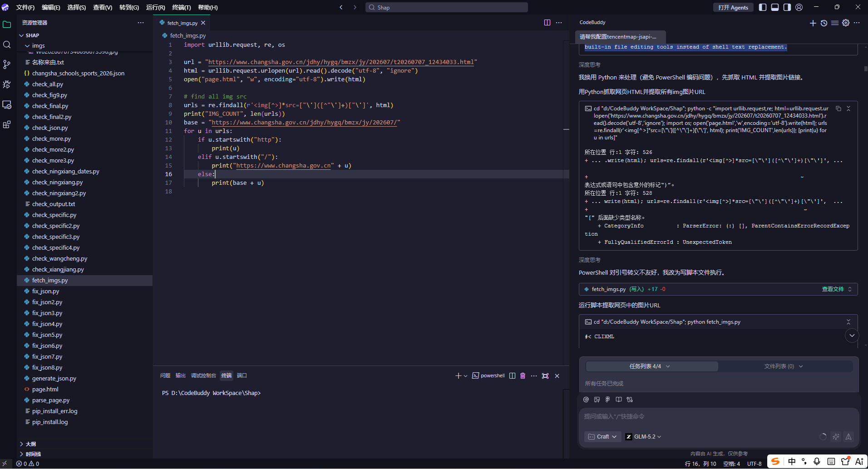
Task: Send the CodeBuddy message
Action: [x=848, y=437]
